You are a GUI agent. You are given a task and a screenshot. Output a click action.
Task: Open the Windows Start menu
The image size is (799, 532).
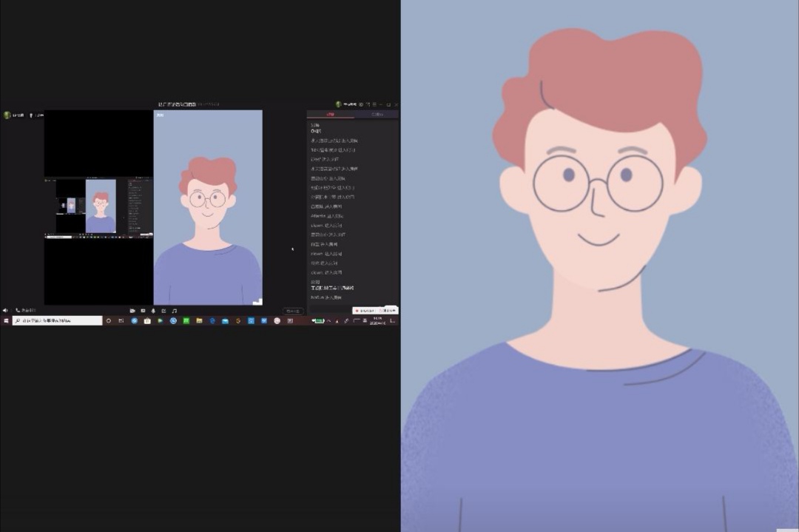(x=6, y=321)
